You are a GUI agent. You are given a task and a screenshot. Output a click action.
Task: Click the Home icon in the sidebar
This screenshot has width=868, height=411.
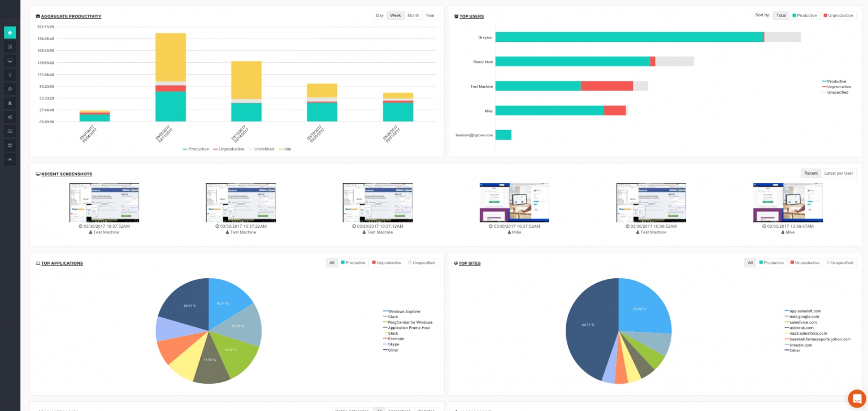10,32
